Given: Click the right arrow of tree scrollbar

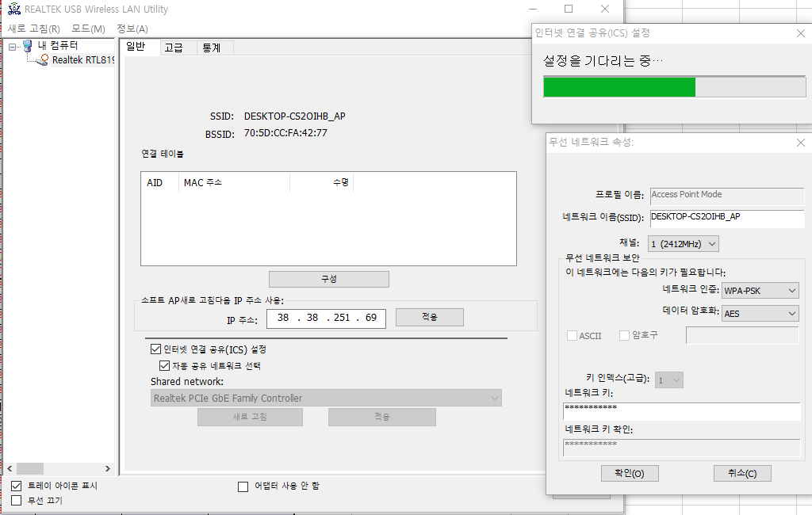Looking at the screenshot, I should [108, 468].
